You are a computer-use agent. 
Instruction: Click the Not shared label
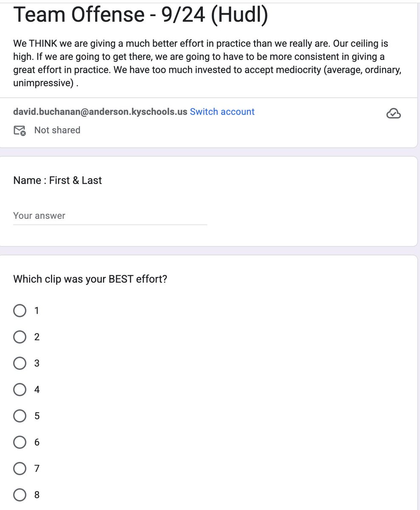(57, 130)
